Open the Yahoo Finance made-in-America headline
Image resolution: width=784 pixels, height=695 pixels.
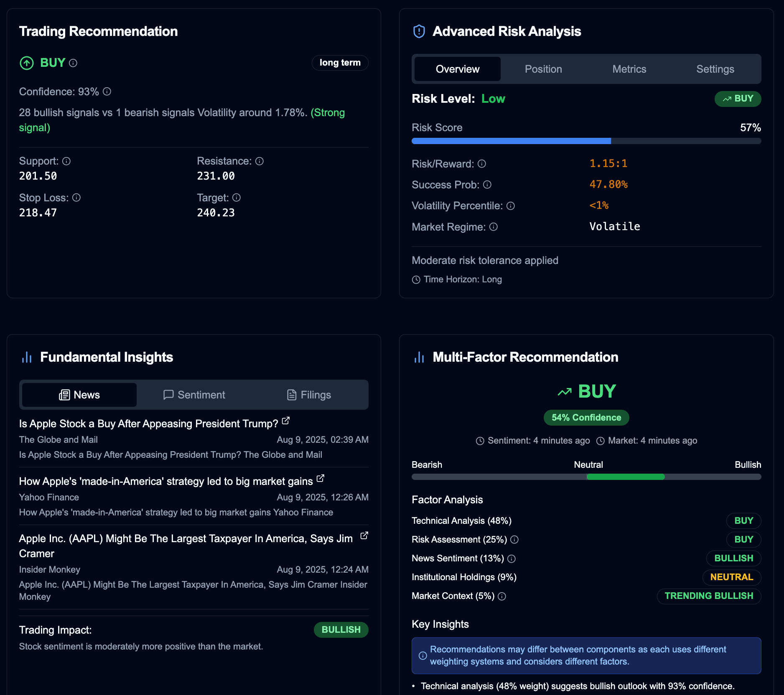pos(165,481)
